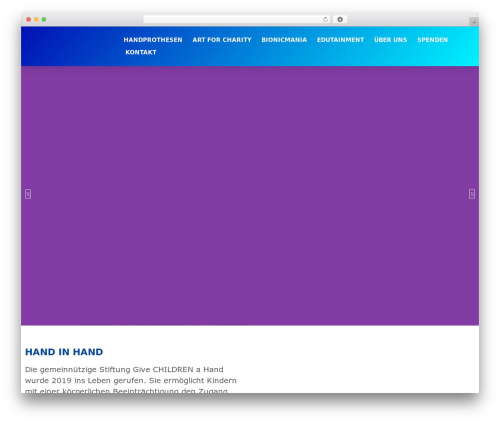Image resolution: width=500 pixels, height=423 pixels.
Task: Add a new browser tab
Action: 474,22
